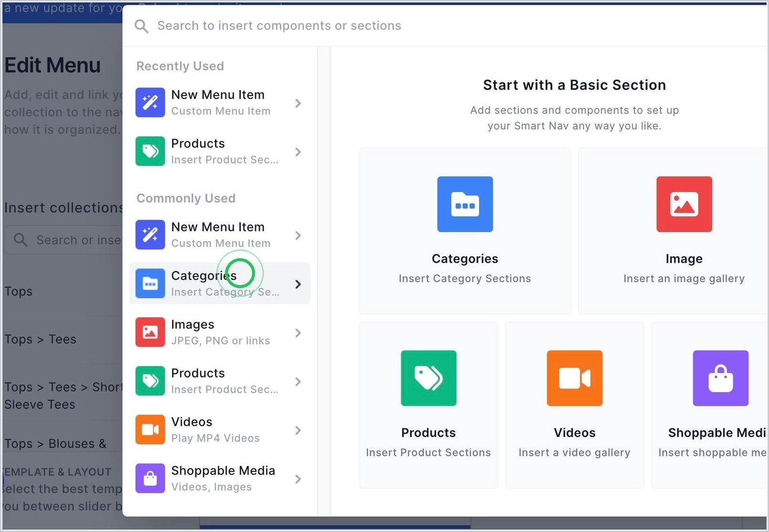Click the blue Categories folder icon in the list

point(150,284)
